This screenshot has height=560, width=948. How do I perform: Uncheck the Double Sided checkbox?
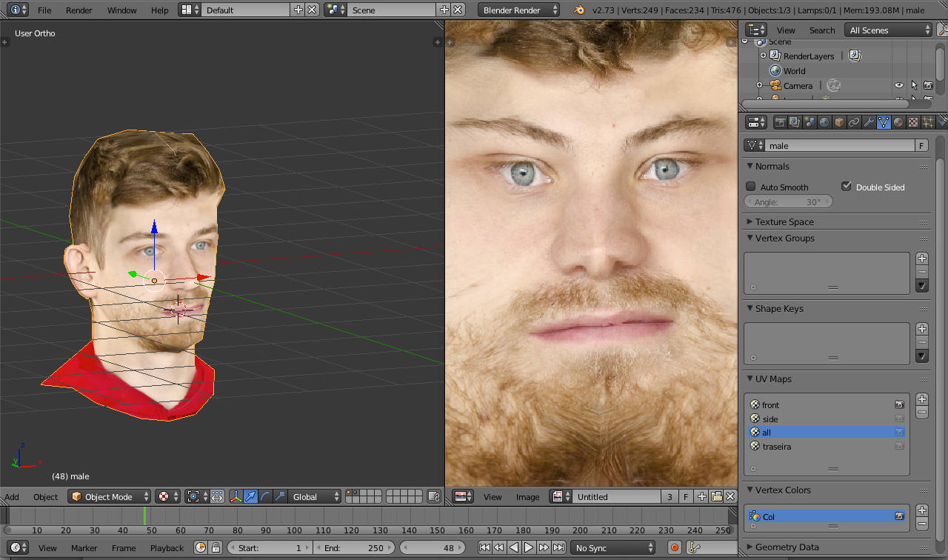pyautogui.click(x=847, y=186)
